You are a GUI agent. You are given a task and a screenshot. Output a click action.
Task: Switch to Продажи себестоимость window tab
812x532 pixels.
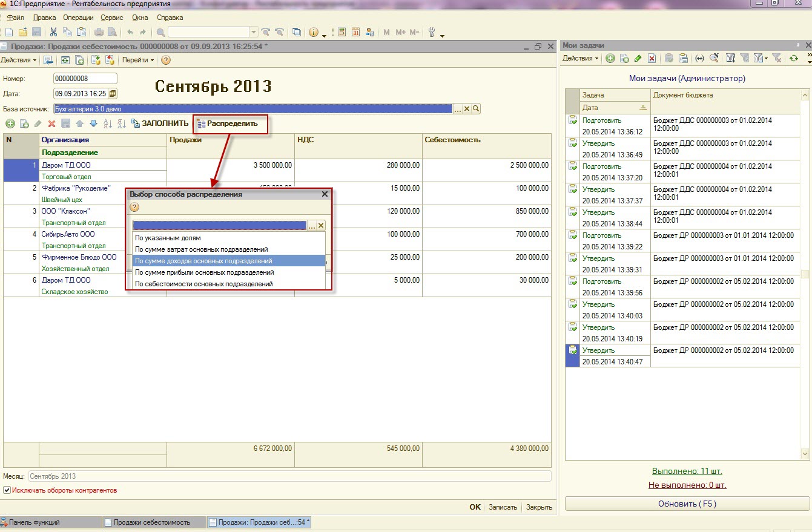pyautogui.click(x=153, y=522)
